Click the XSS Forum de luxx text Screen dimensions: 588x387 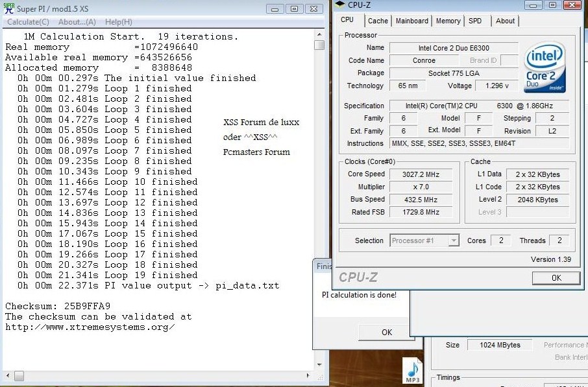coord(261,122)
